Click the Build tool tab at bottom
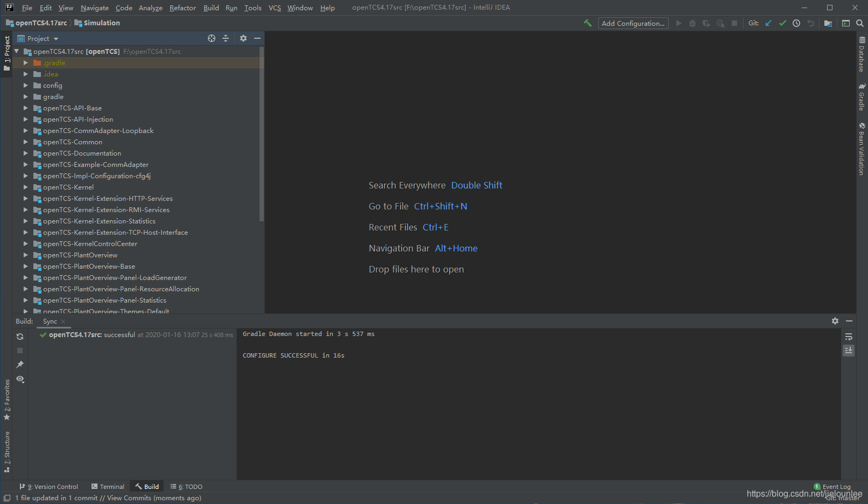The image size is (868, 504). tap(147, 487)
